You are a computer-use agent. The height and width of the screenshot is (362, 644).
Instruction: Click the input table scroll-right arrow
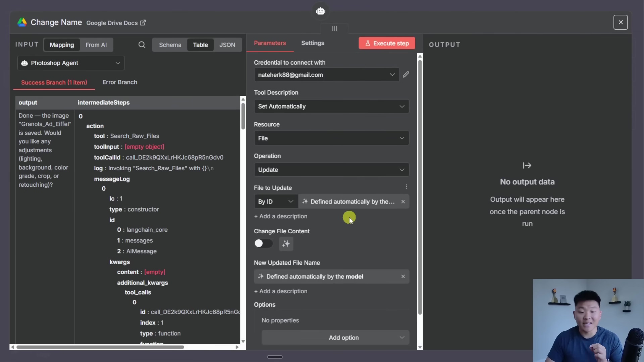coord(237,347)
